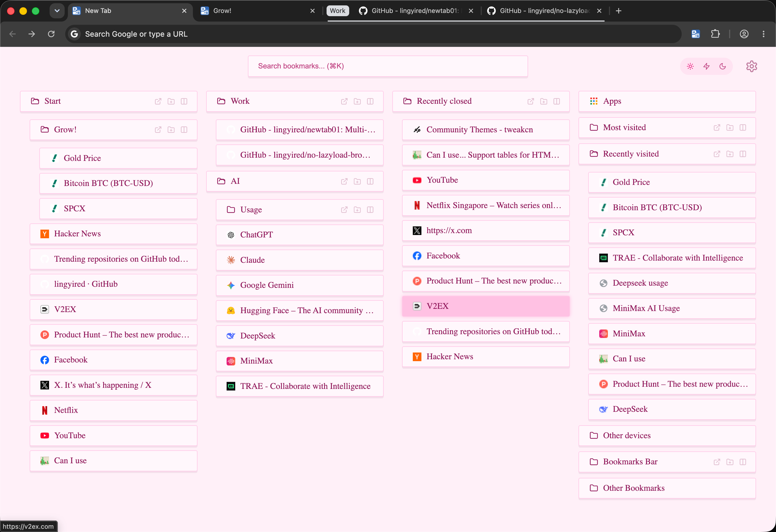Expand the Bookmarks Bar folder
776x532 pixels.
click(x=667, y=462)
